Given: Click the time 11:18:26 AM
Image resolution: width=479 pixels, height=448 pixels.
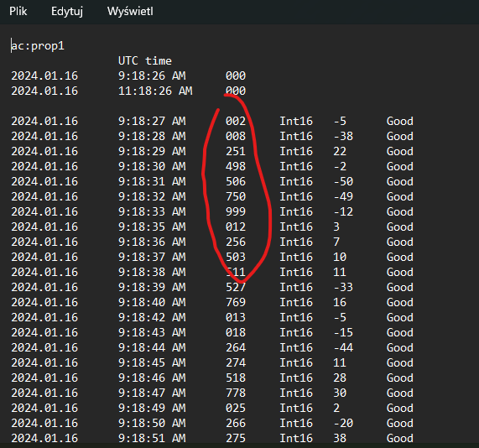Looking at the screenshot, I should 155,91.
